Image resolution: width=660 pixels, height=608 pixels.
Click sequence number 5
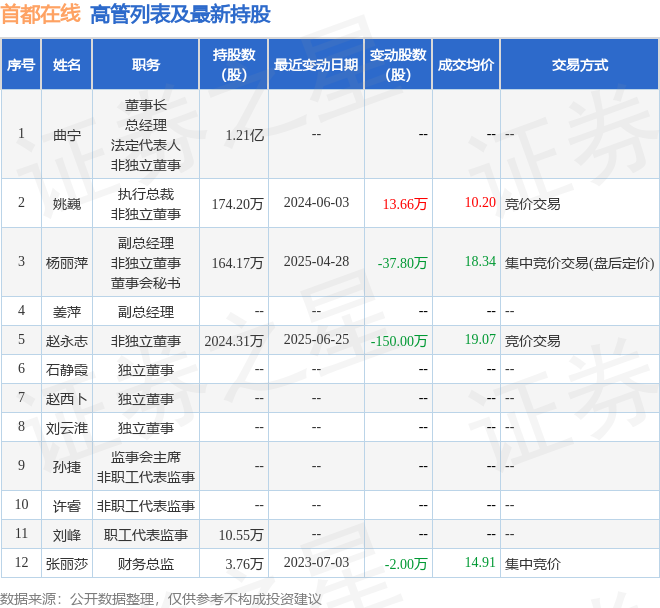(x=21, y=339)
